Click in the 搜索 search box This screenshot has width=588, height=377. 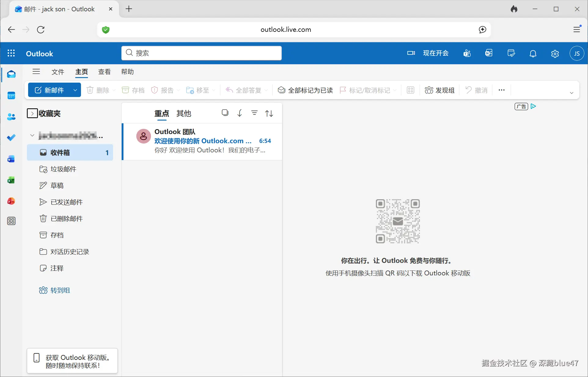[202, 53]
